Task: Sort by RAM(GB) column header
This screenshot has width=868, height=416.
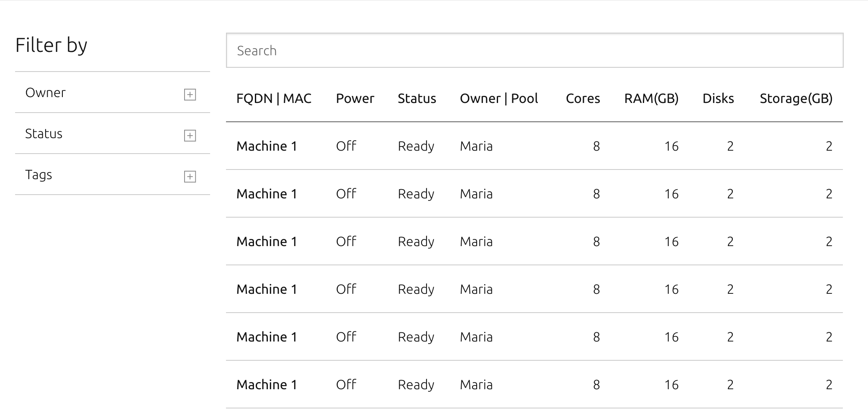Action: point(651,98)
